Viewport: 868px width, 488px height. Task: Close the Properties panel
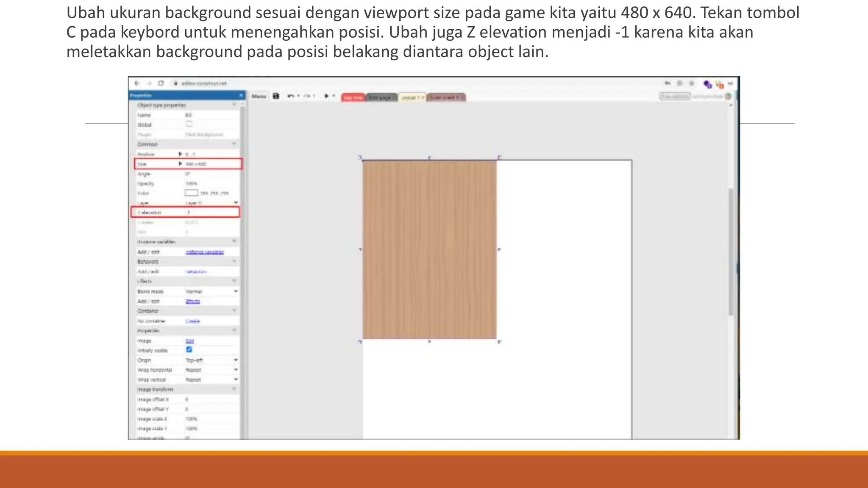click(x=241, y=95)
